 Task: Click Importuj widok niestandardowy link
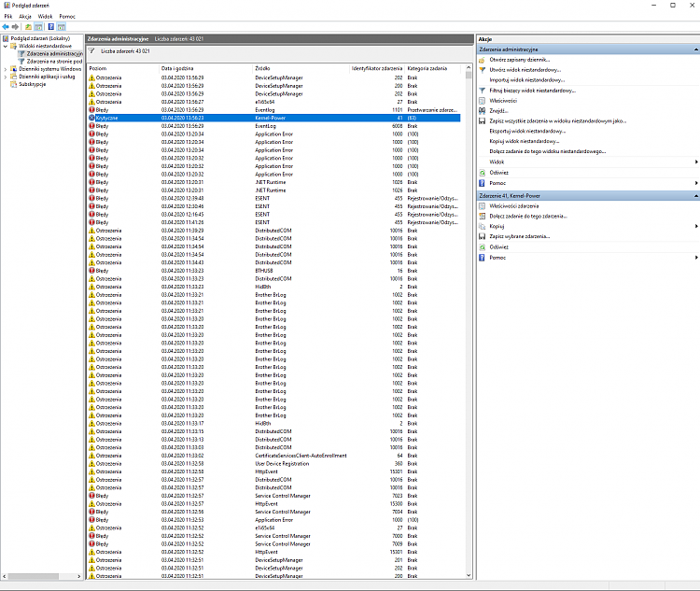click(x=527, y=80)
